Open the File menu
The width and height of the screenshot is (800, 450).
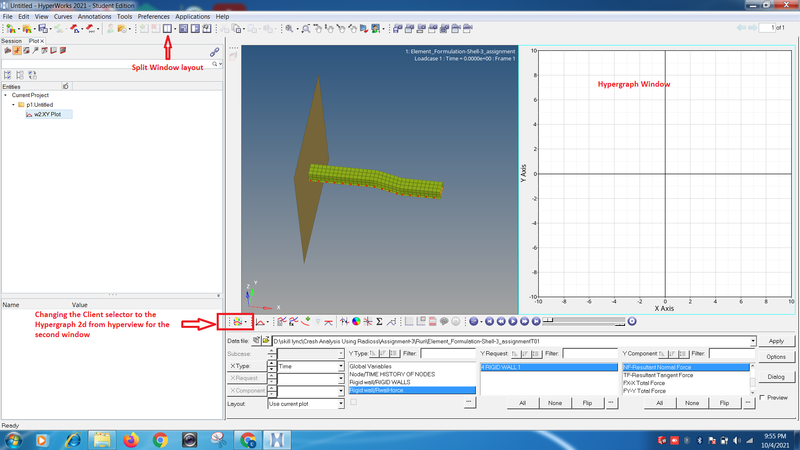click(8, 16)
